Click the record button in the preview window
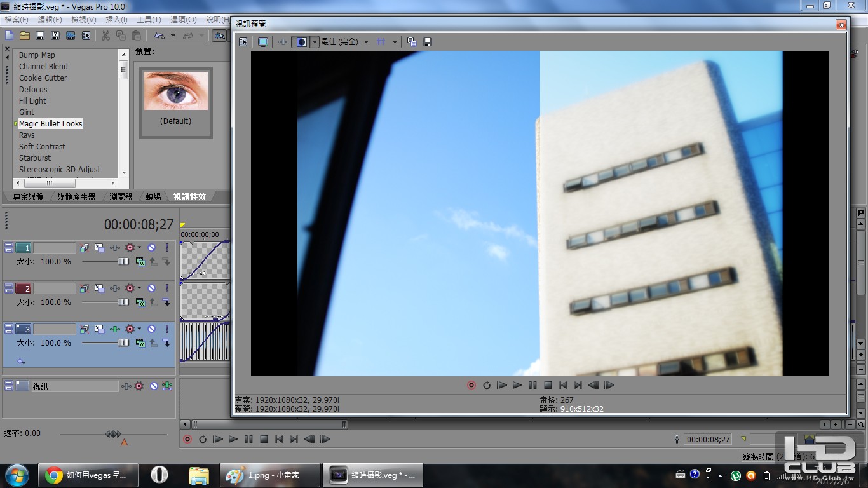 471,385
